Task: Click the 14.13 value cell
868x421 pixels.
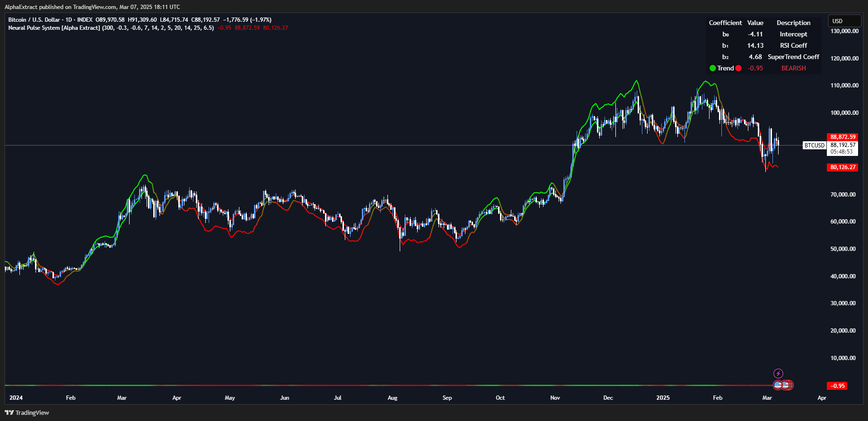Action: click(x=755, y=45)
